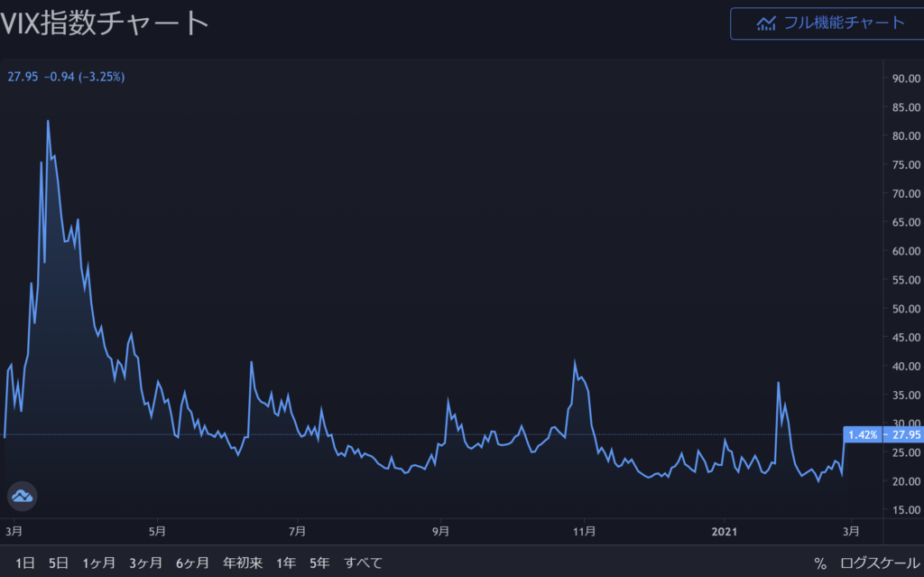The image size is (924, 577).
Task: Select the 1日 time range
Action: pyautogui.click(x=24, y=563)
